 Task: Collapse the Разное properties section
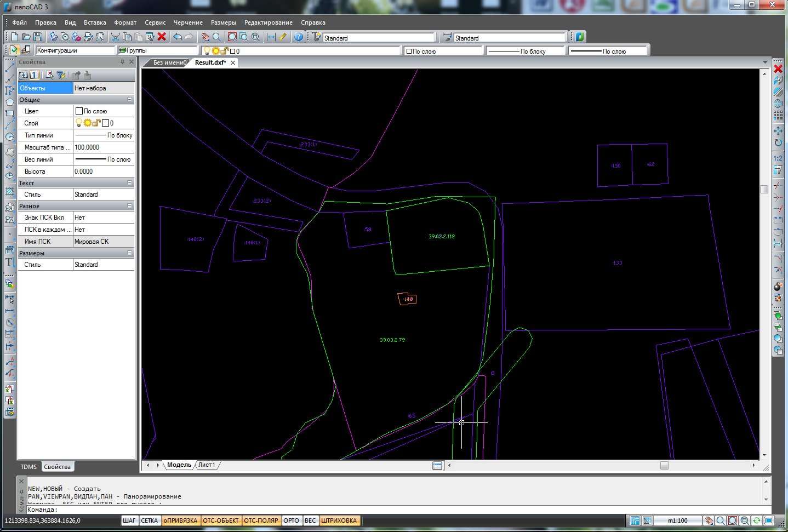click(x=130, y=206)
